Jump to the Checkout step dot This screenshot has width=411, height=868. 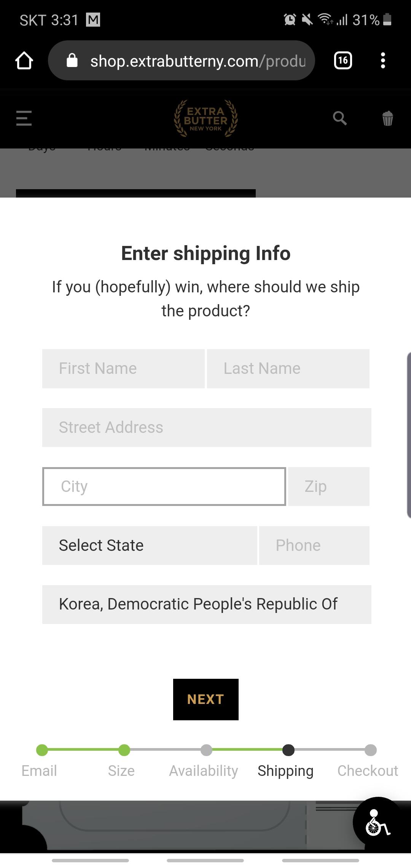370,750
